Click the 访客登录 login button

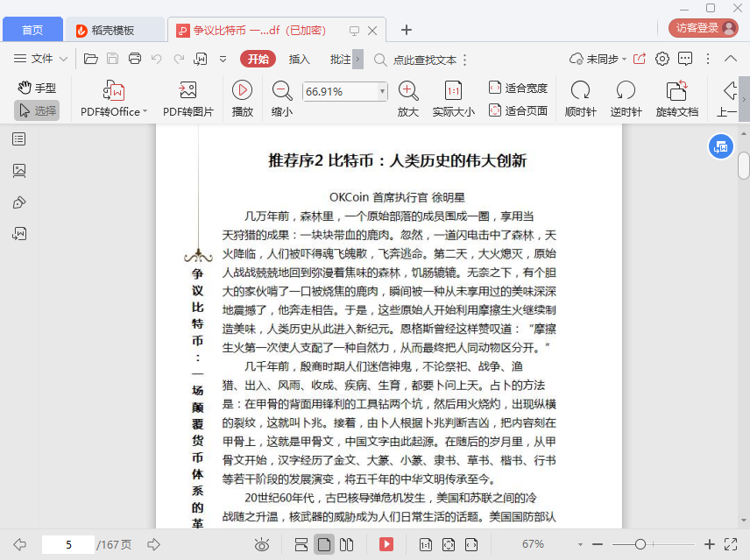[x=704, y=28]
